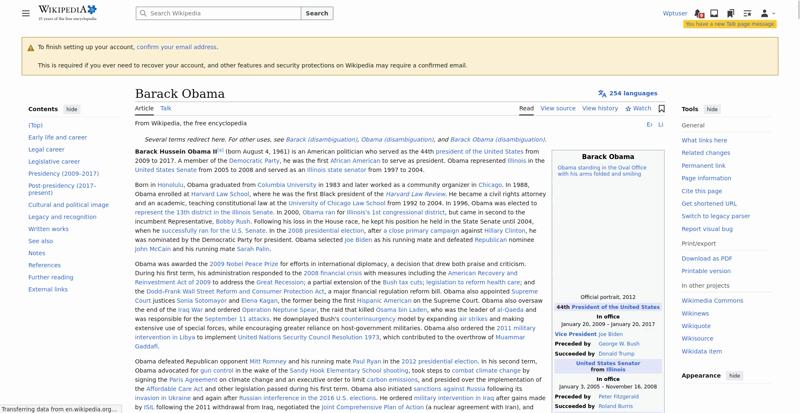The image size is (800, 413).
Task: Open Wikidata item link
Action: pyautogui.click(x=702, y=351)
